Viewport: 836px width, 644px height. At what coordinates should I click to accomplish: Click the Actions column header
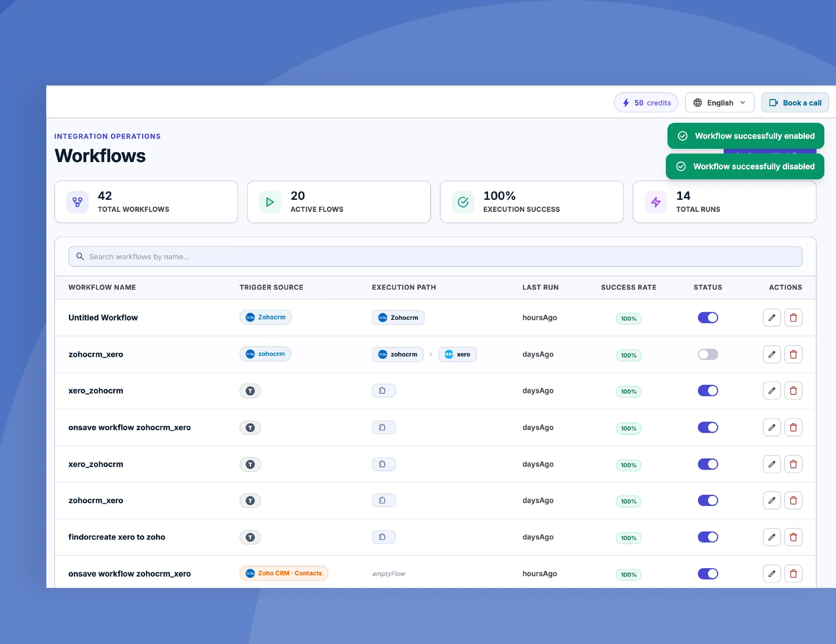coord(785,287)
